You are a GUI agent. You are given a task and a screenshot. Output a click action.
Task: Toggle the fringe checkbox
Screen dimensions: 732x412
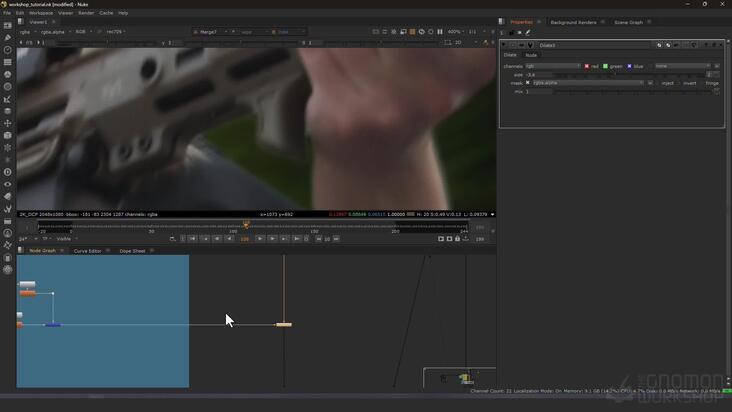703,83
